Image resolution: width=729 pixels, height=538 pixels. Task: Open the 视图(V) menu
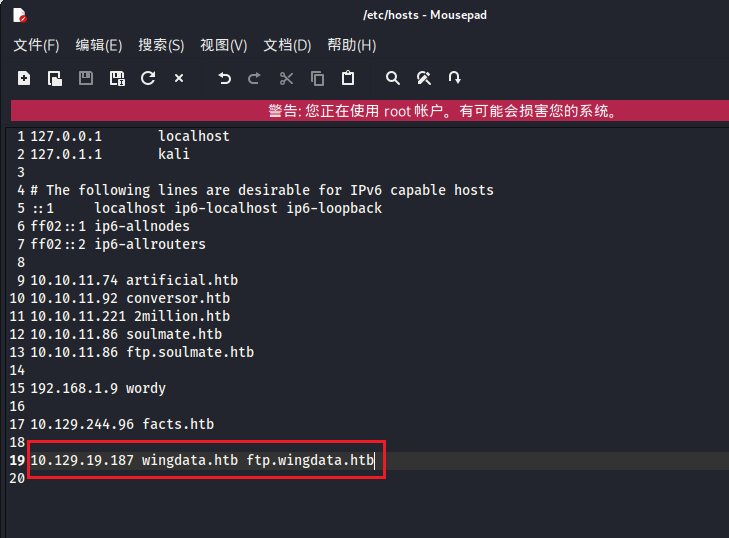click(x=223, y=45)
